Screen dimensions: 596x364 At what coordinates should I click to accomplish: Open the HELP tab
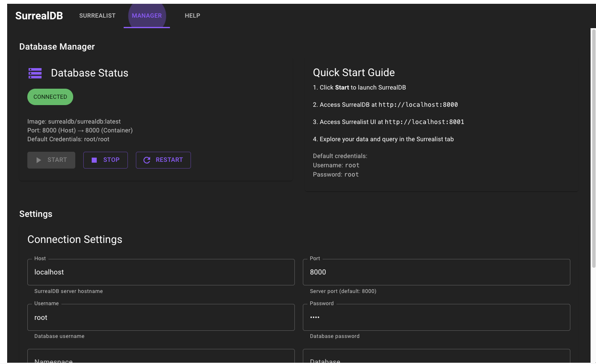(192, 16)
